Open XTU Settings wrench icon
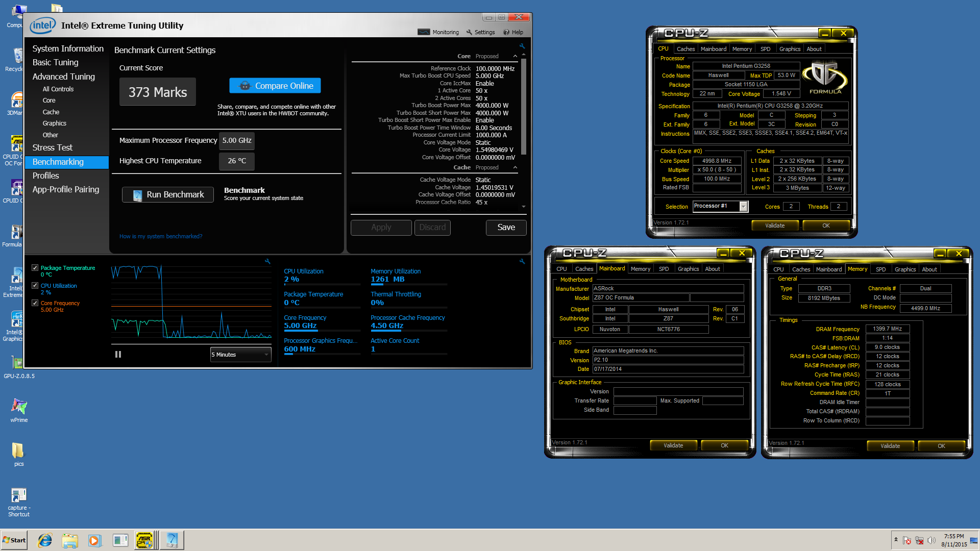Image resolution: width=980 pixels, height=551 pixels. pyautogui.click(x=469, y=32)
